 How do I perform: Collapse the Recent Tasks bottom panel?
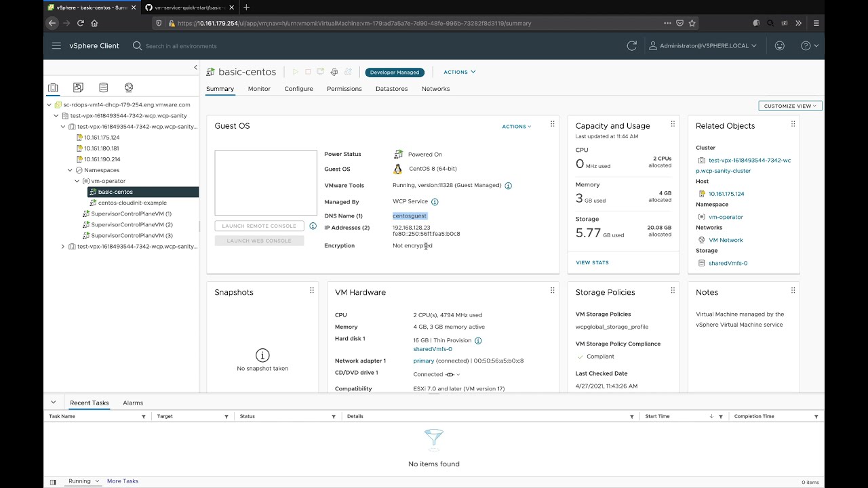click(53, 403)
